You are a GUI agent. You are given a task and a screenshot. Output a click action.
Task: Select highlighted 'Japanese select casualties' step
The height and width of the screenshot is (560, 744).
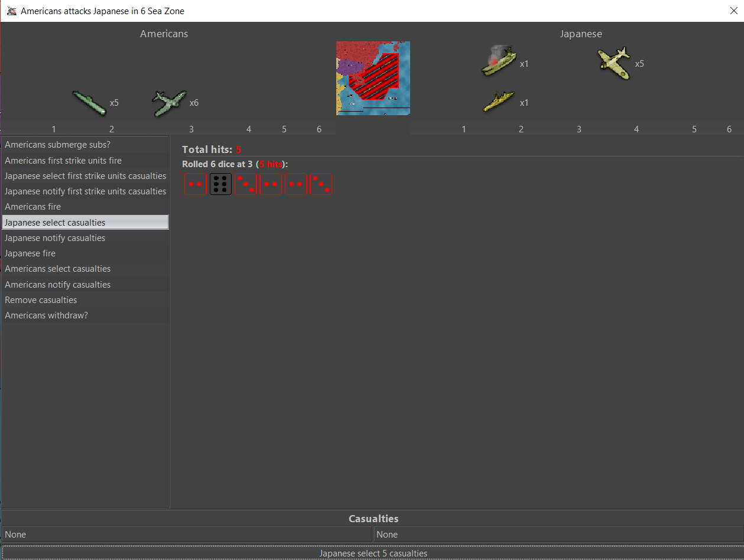click(55, 223)
